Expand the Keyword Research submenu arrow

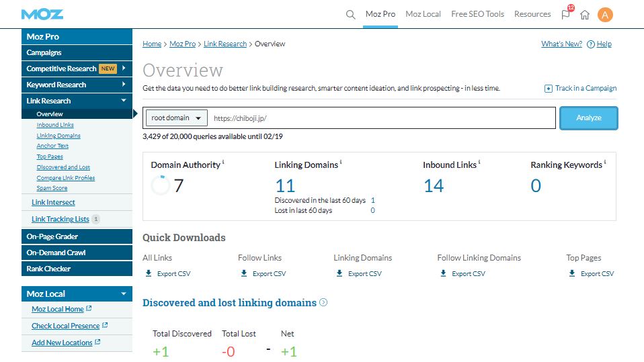(x=124, y=84)
